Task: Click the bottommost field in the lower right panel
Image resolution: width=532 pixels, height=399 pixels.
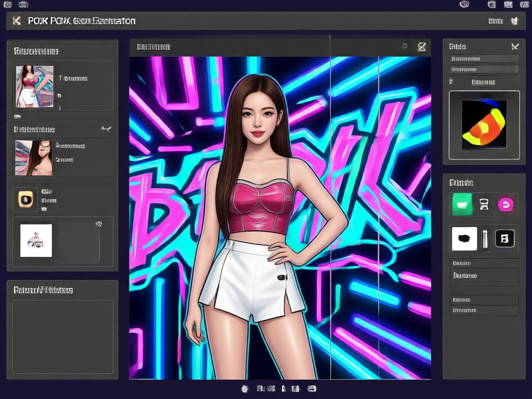Action: point(484,310)
